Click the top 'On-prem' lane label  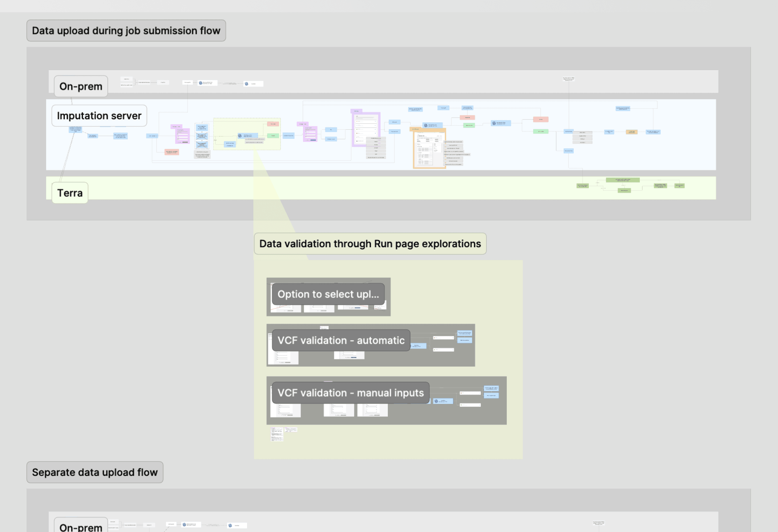pyautogui.click(x=81, y=86)
